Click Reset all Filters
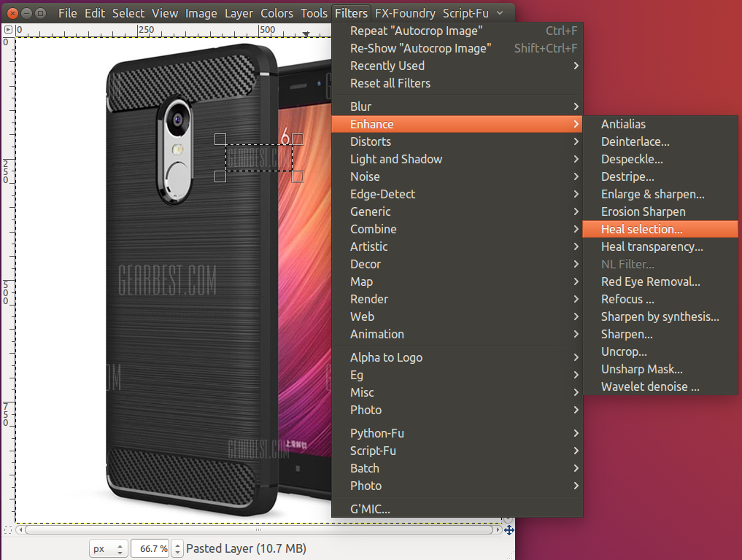742x560 pixels. click(x=457, y=83)
